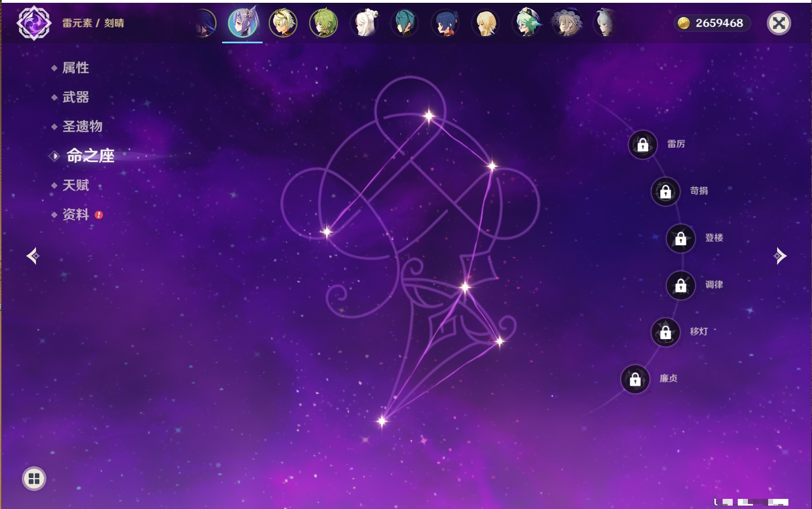Go to the next character with the right arrow

click(780, 256)
